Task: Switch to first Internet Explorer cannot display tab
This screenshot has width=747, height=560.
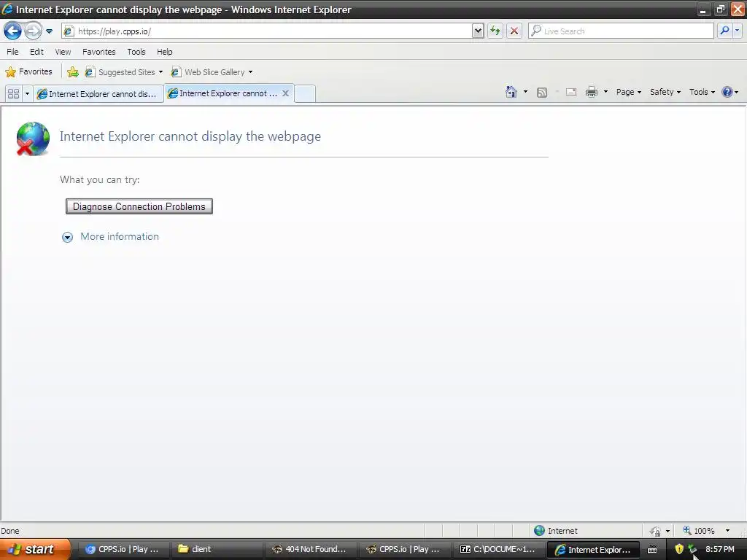Action: pyautogui.click(x=98, y=94)
